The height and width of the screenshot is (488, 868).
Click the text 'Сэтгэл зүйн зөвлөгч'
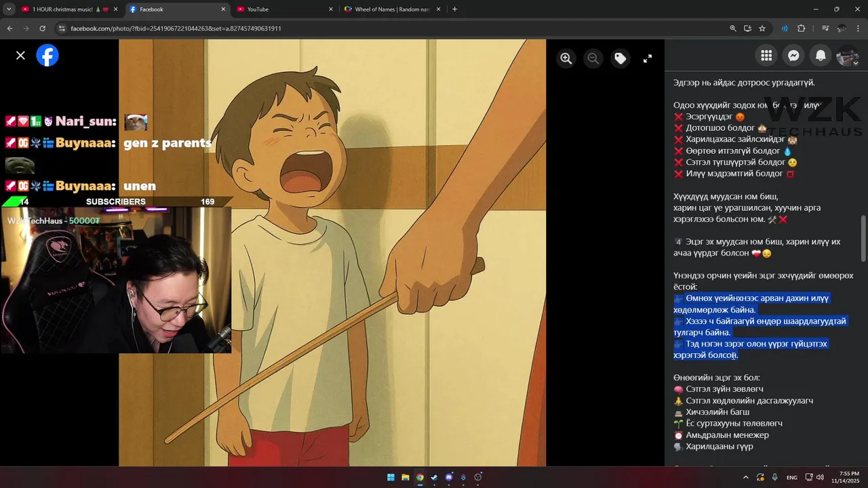[724, 389]
